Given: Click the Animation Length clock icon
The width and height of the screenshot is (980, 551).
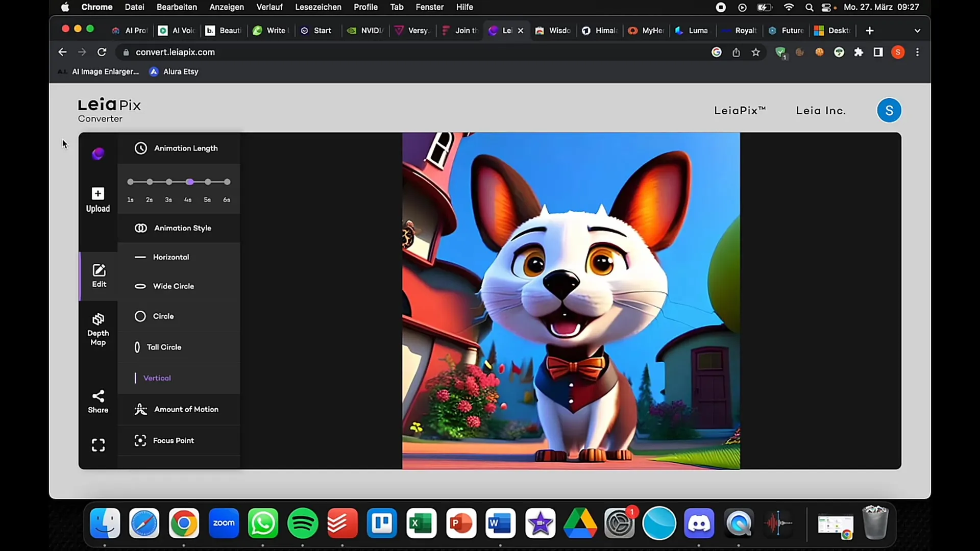Looking at the screenshot, I should 141,148.
